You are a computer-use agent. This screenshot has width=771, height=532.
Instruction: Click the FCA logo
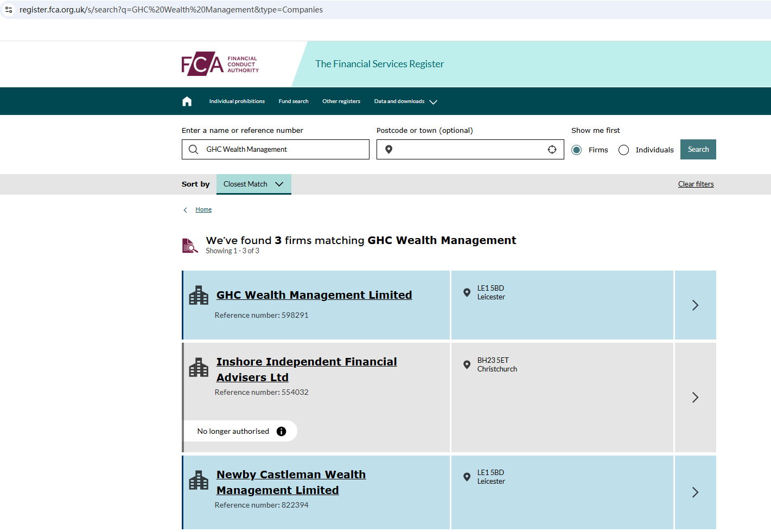tap(220, 64)
